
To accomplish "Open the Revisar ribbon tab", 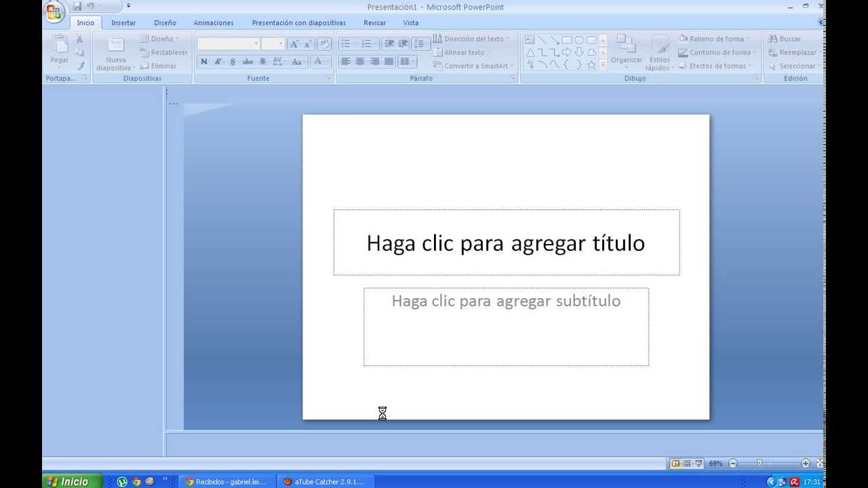I will click(x=374, y=23).
